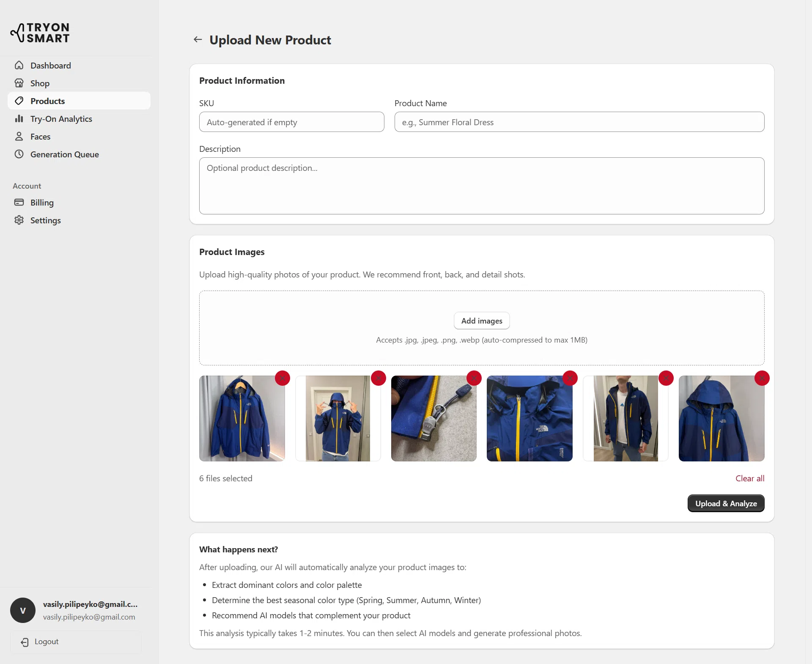Remove the first jacket image
Screen dimensions: 812x664
(x=282, y=378)
